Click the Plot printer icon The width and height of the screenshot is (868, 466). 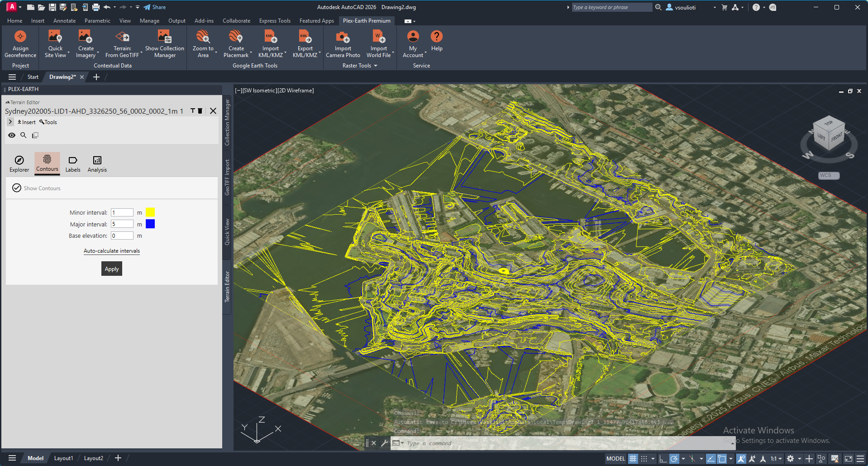pyautogui.click(x=95, y=7)
